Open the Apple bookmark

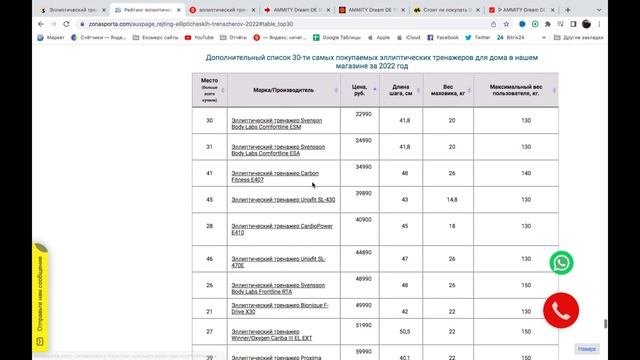click(379, 38)
